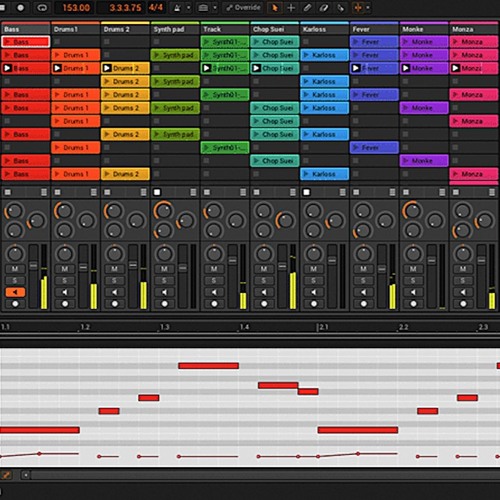The width and height of the screenshot is (500, 500).
Task: Arm the Track channel record dot
Action: coord(214,304)
